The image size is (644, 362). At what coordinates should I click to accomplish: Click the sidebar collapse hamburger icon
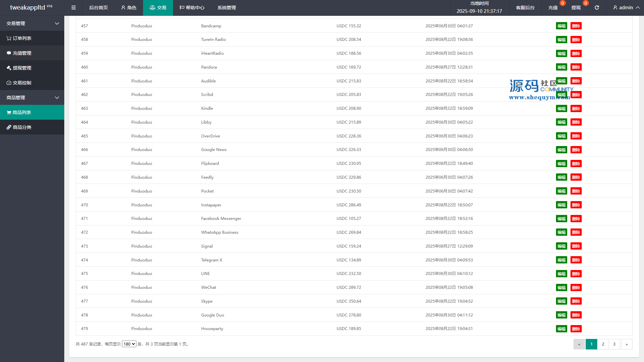pos(73,8)
